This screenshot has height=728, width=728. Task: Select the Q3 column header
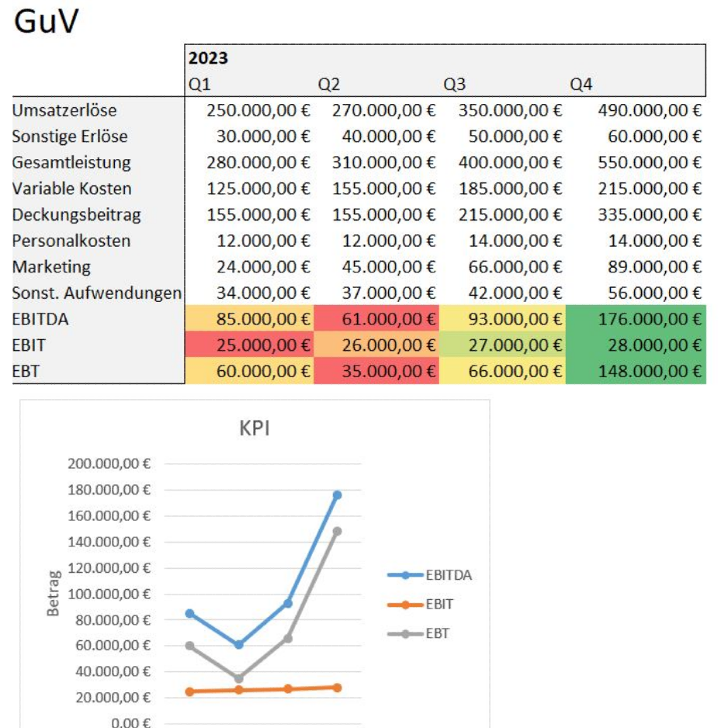pos(455,85)
